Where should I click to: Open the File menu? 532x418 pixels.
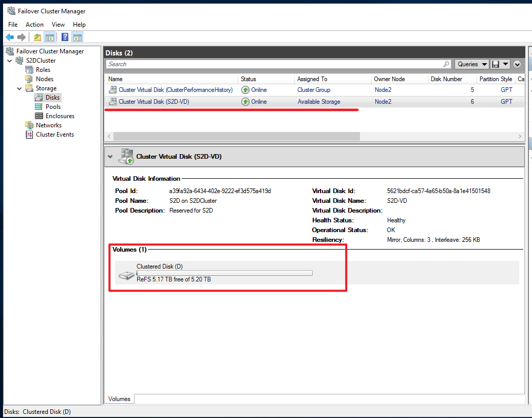(x=13, y=25)
